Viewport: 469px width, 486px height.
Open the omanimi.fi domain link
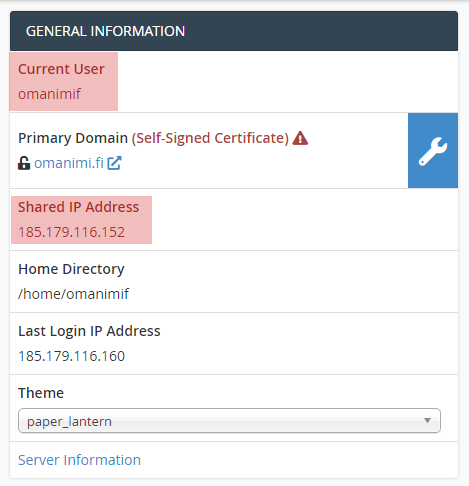[x=69, y=163]
